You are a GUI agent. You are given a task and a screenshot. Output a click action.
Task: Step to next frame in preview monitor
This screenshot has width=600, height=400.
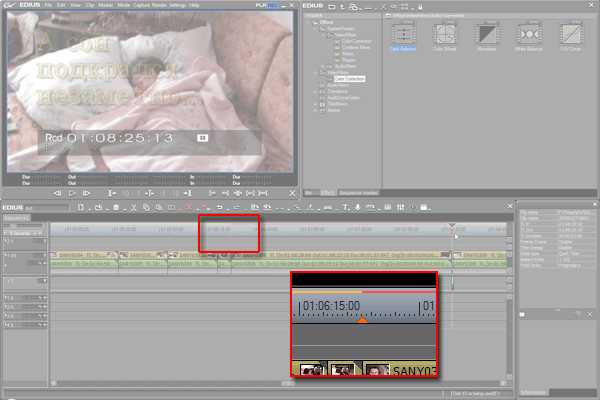[86, 194]
